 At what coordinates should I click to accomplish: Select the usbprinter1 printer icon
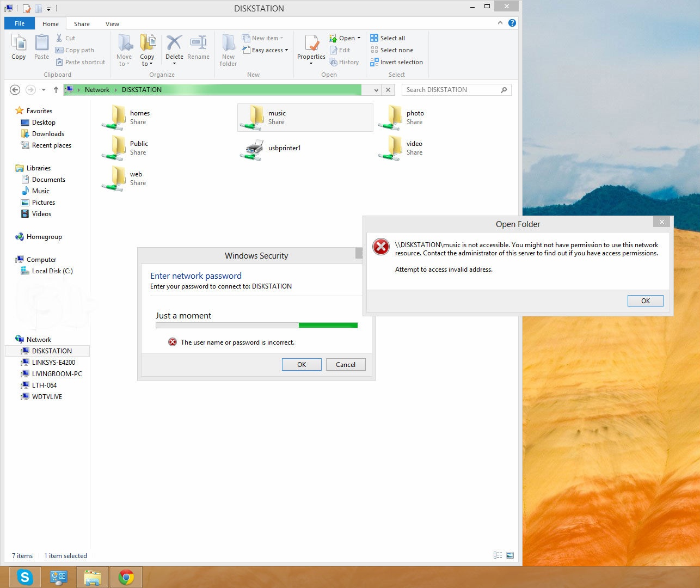click(x=251, y=149)
